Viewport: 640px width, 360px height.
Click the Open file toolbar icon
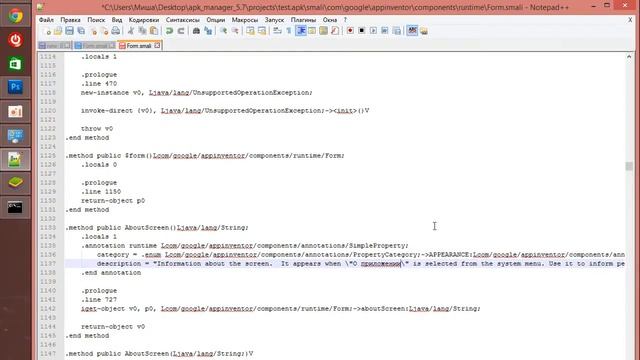coord(58,31)
